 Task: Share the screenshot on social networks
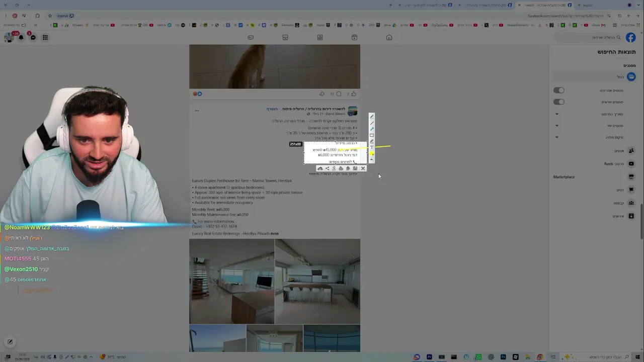click(327, 168)
